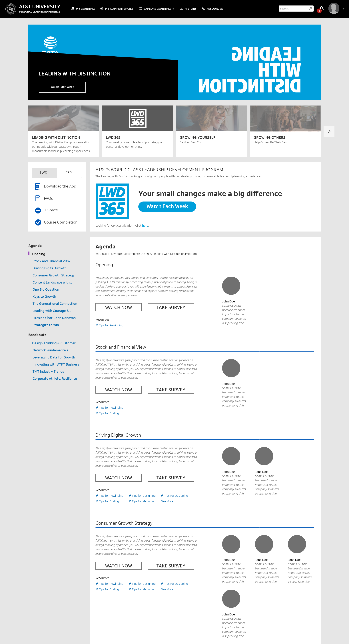Open Leveraging Data for Growth breakout
The height and width of the screenshot is (644, 349).
(x=54, y=357)
